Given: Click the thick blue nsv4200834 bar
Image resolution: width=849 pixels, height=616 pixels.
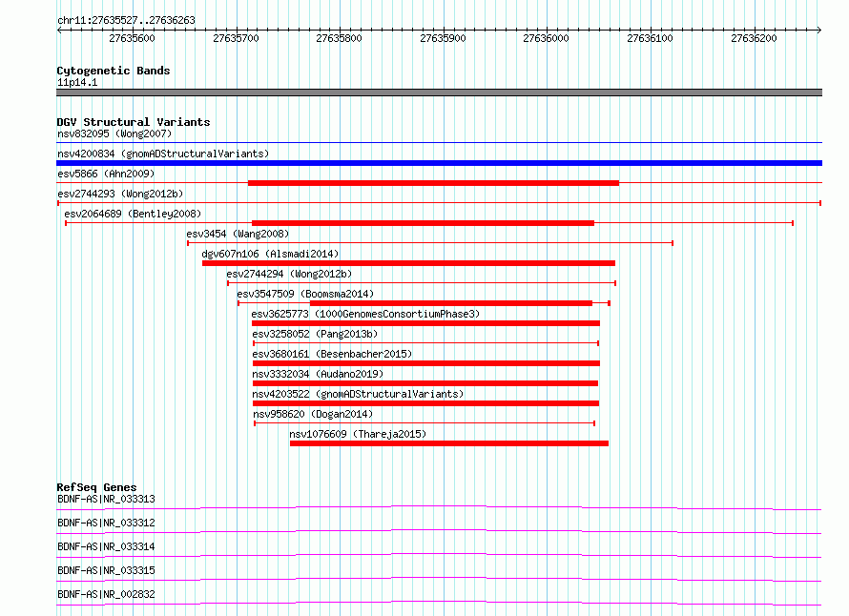Looking at the screenshot, I should tap(439, 163).
